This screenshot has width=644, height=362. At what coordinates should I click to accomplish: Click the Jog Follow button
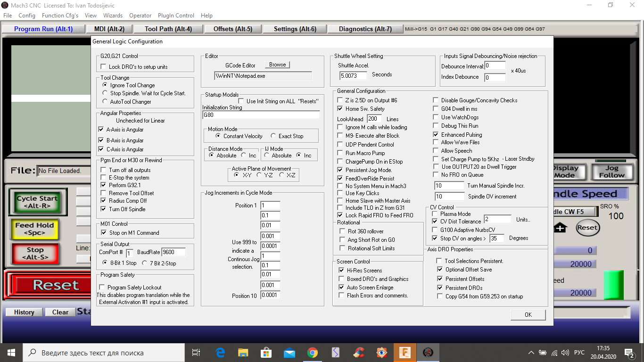[x=611, y=171]
